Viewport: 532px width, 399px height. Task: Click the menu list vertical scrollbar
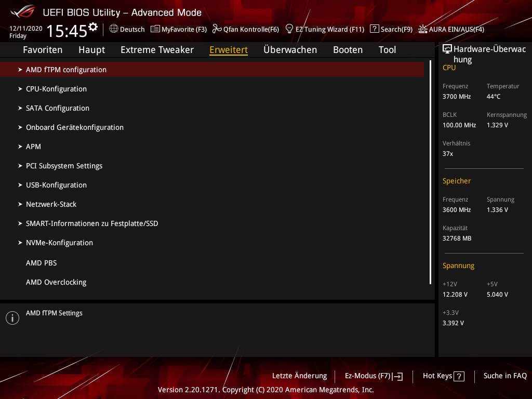pyautogui.click(x=430, y=172)
